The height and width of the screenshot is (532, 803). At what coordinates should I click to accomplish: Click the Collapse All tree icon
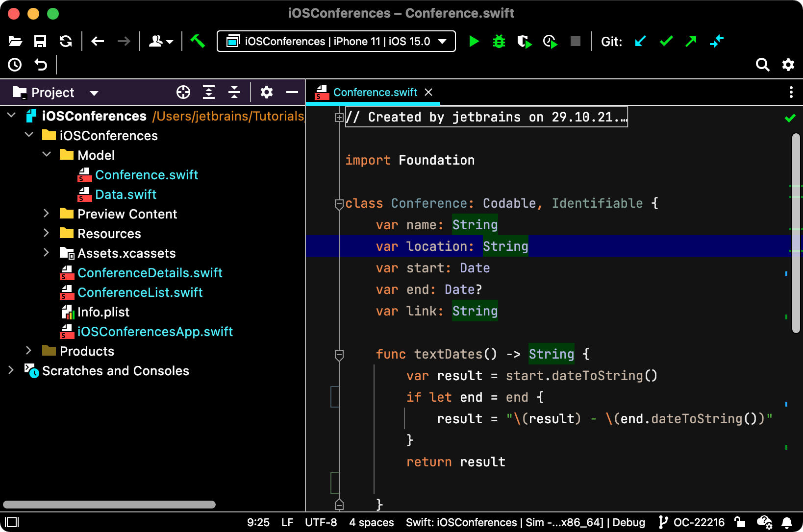[x=234, y=92]
